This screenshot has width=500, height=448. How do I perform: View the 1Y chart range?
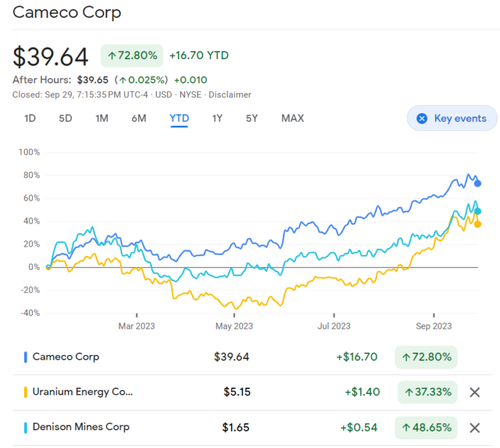click(217, 119)
